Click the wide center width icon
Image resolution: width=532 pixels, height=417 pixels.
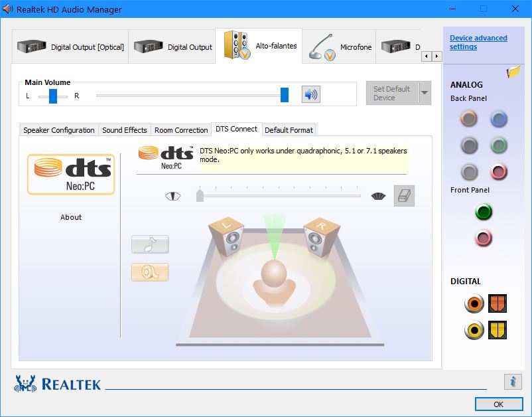pyautogui.click(x=378, y=197)
